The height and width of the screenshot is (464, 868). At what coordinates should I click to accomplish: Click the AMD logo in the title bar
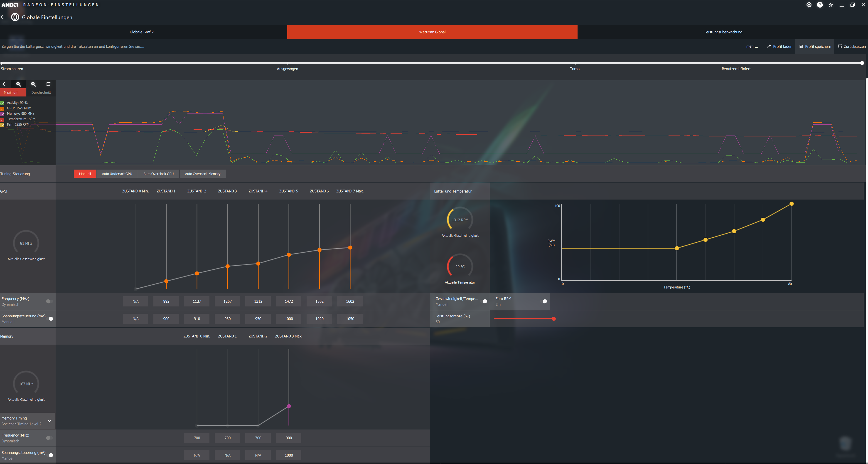10,5
